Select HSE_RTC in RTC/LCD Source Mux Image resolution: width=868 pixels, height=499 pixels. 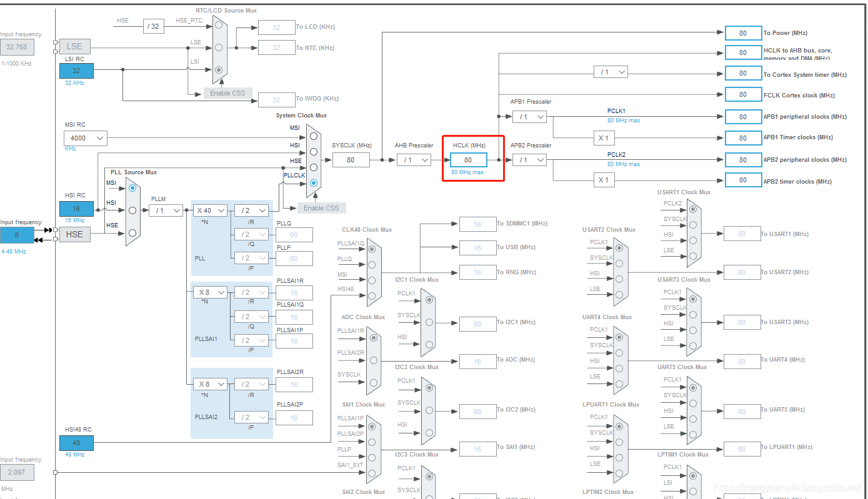(x=218, y=26)
